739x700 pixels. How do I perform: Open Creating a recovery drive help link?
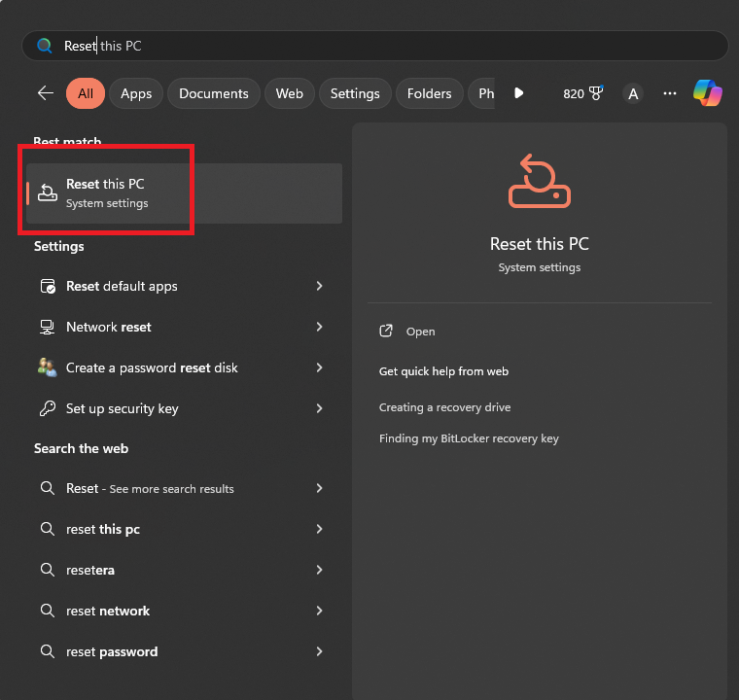(x=444, y=407)
